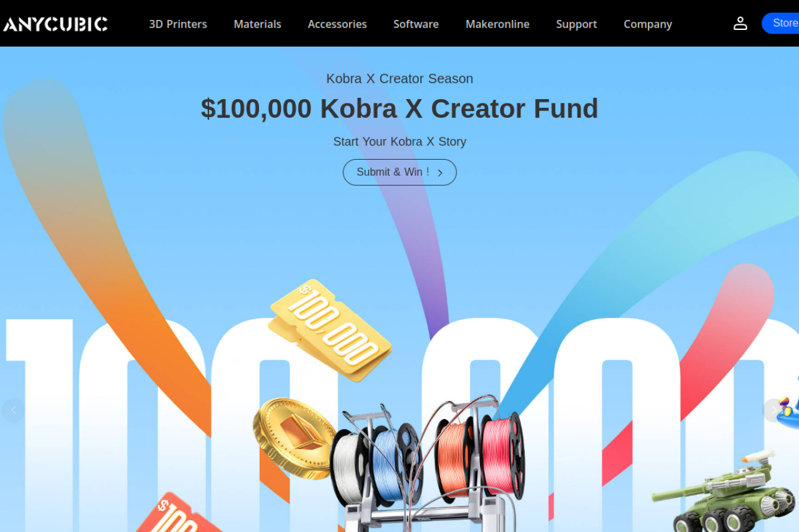
Task: Expand the 3D Printers menu
Action: (x=178, y=24)
